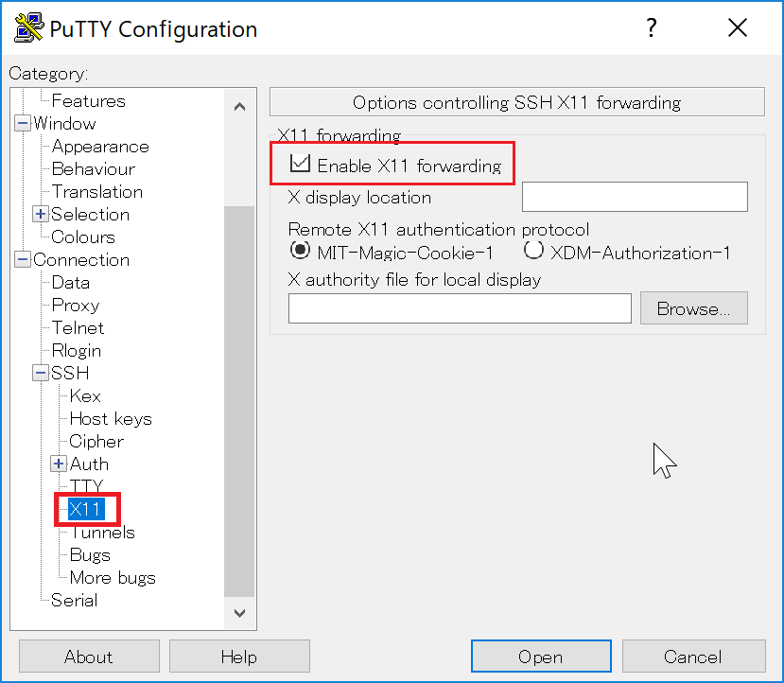784x683 pixels.
Task: Collapse the Connection tree branch
Action: (22, 259)
